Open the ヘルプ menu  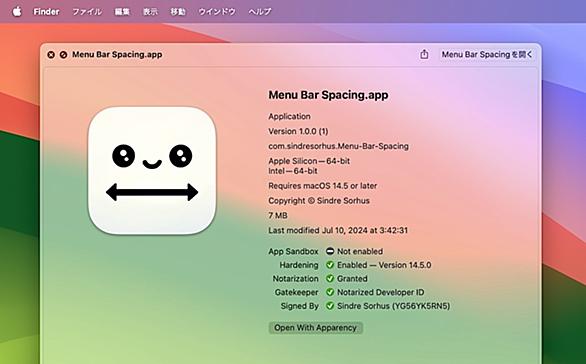coord(260,12)
